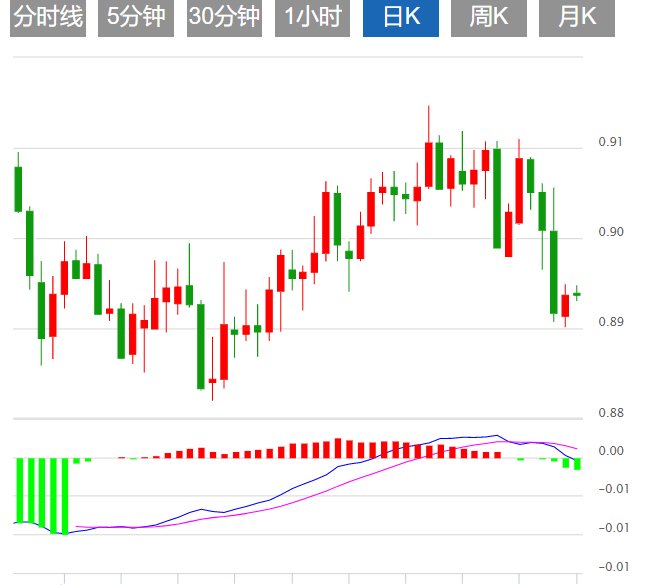Select the highlighted 日K tab

(400, 17)
